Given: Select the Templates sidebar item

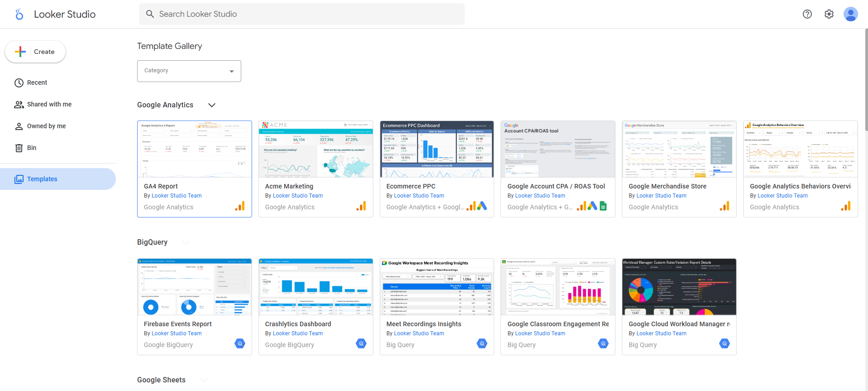Looking at the screenshot, I should [x=58, y=179].
